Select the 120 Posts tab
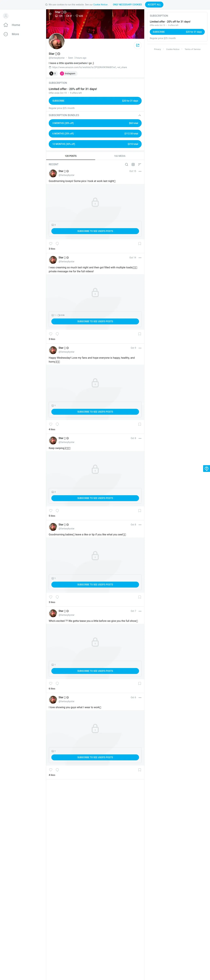The height and width of the screenshot is (980, 210). (x=70, y=156)
